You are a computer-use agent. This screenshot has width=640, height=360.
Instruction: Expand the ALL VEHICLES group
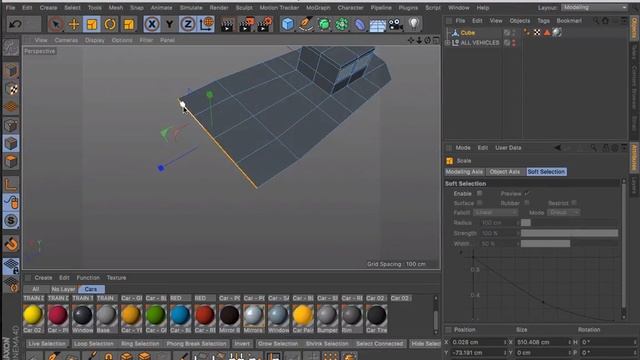[447, 42]
